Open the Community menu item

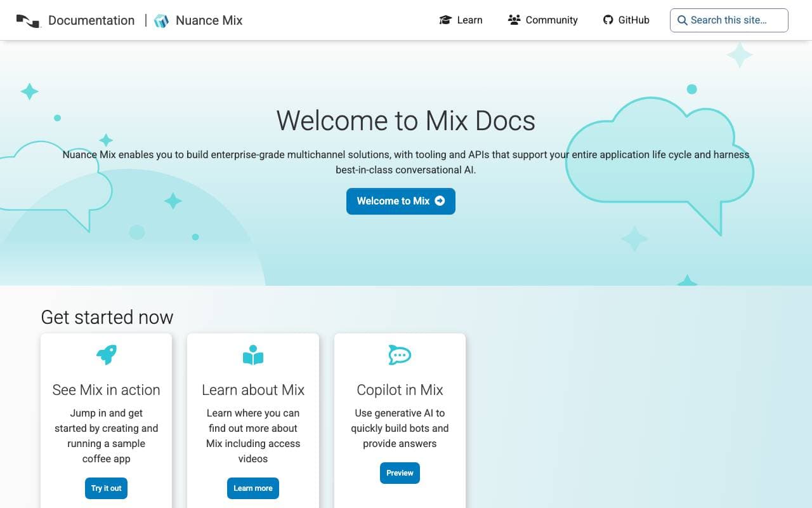point(542,20)
